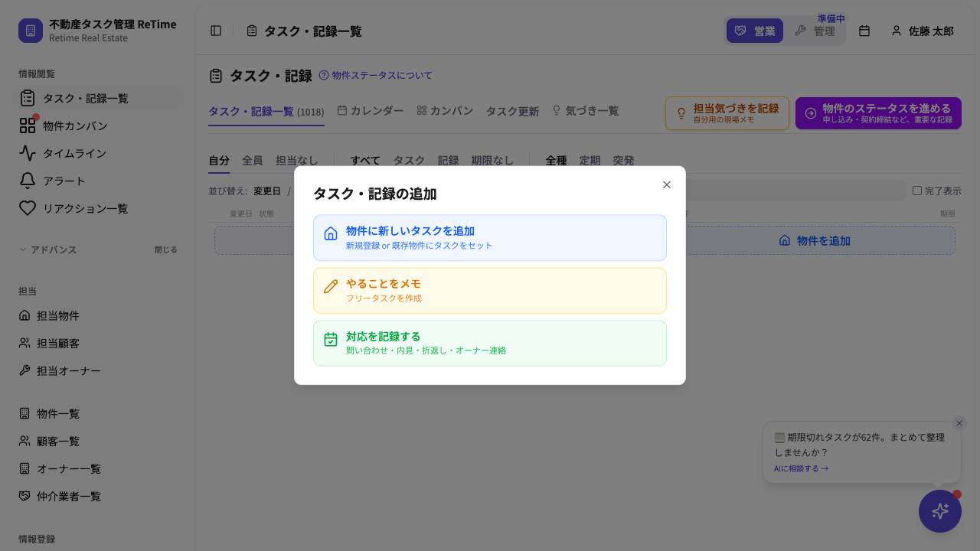Switch to カンバン tab
The image size is (980, 551).
pos(445,111)
